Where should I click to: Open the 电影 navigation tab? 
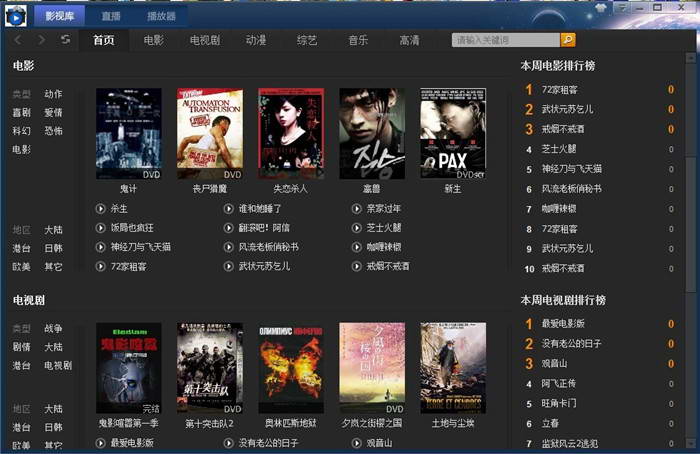coord(154,40)
